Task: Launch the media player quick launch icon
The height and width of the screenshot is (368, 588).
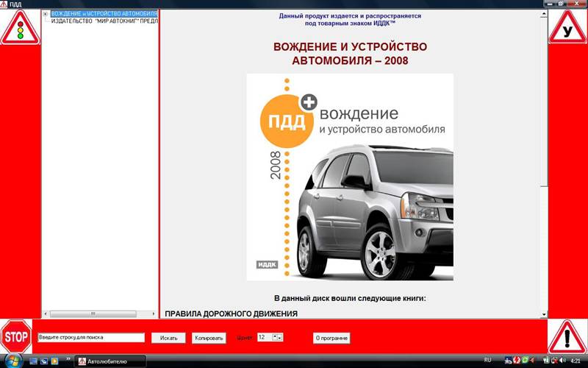Action: pos(54,361)
